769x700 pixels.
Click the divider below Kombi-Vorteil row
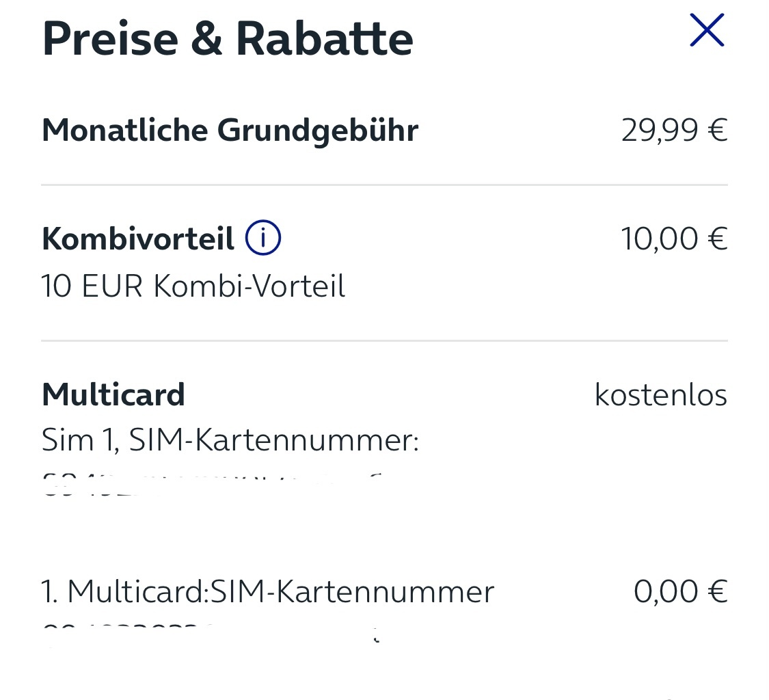point(384,340)
